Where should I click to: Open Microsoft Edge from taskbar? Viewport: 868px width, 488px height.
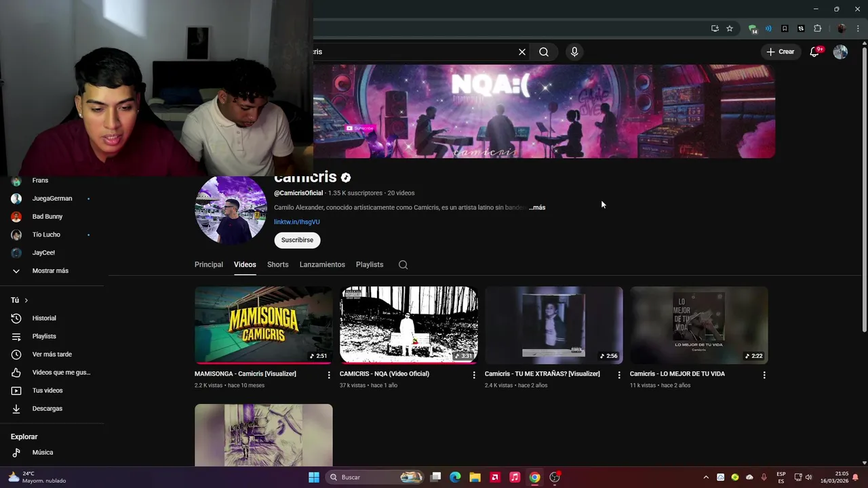[x=455, y=477]
